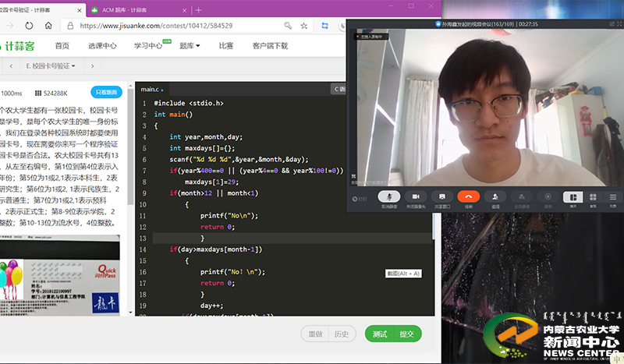Go to the browser home page
Screen dimensions: 624x364
coord(48,26)
